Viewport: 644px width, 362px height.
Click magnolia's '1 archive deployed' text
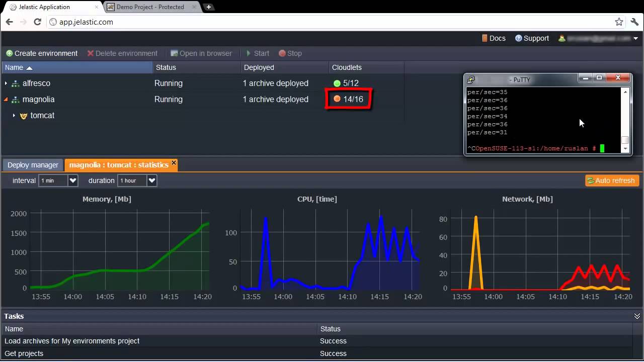click(x=276, y=100)
